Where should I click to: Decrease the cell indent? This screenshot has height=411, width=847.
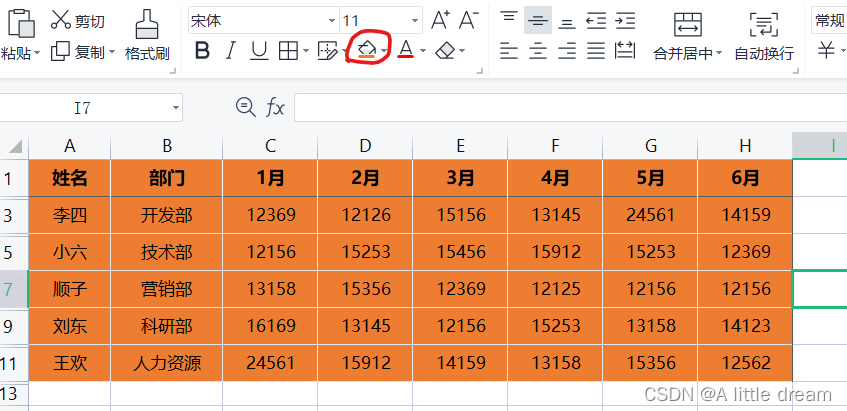point(596,21)
